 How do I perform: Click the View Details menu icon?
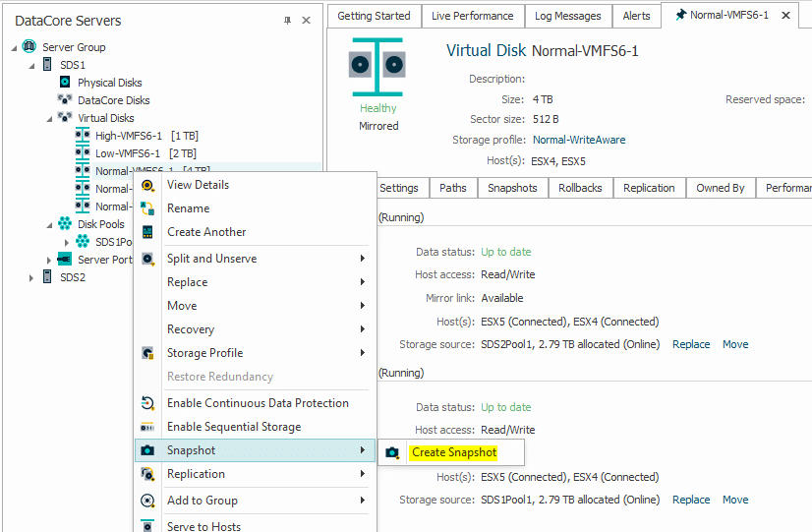click(147, 185)
